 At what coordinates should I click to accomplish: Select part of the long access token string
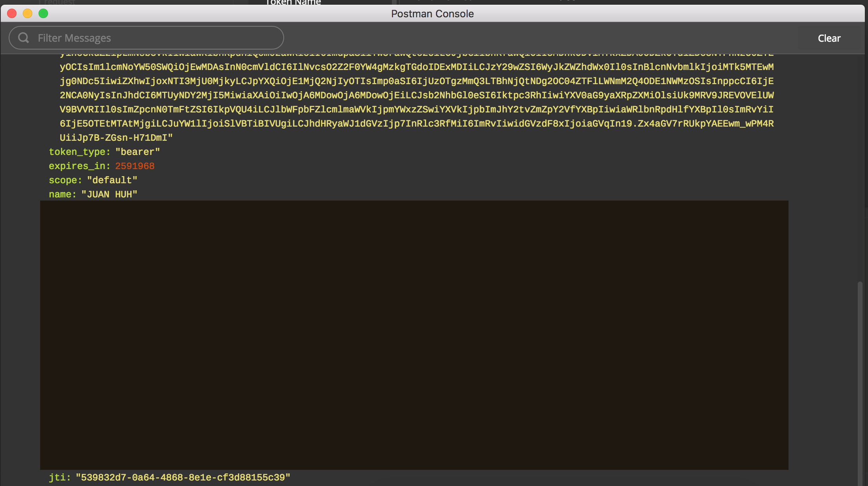(x=393, y=96)
